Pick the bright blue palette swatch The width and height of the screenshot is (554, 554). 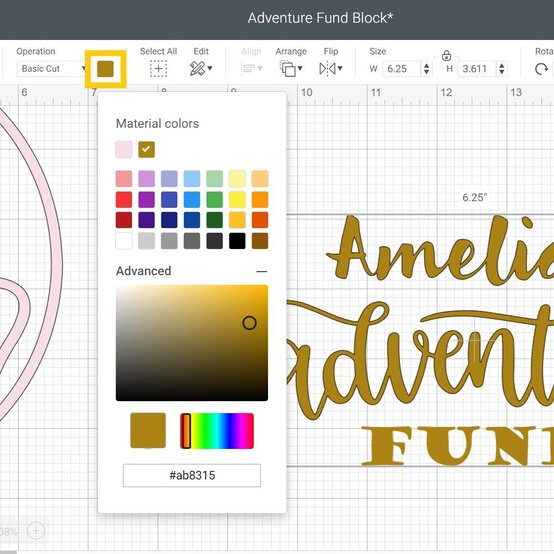(x=192, y=200)
